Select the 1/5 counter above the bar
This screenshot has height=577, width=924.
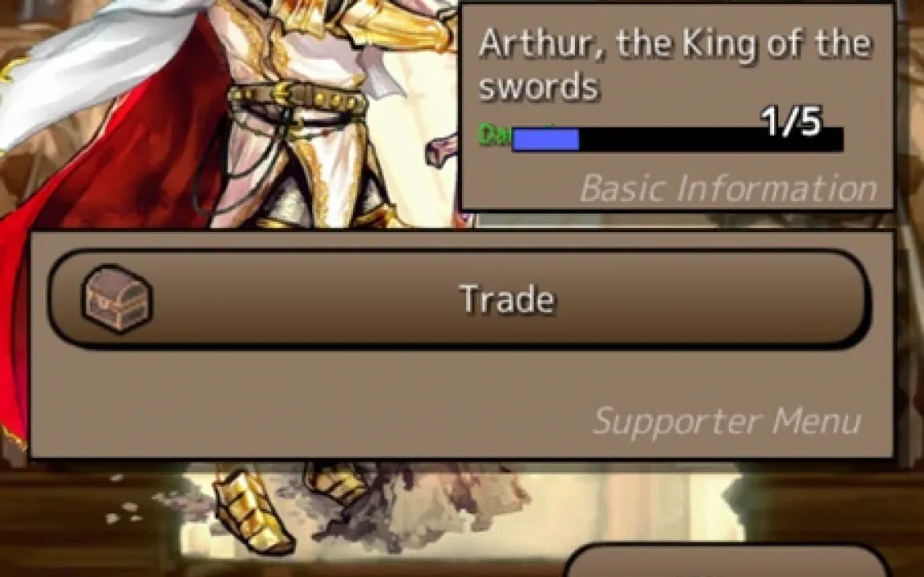792,122
